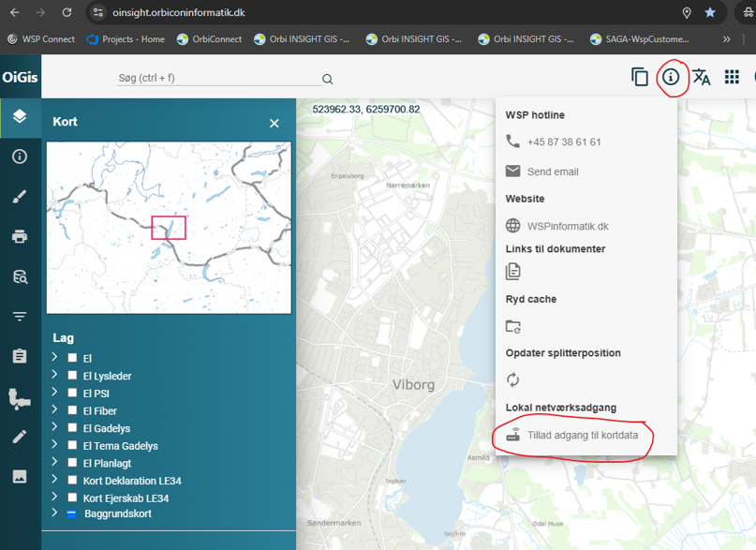Screen dimensions: 756x550
Task: Open the print tool in sidebar
Action: 20,236
